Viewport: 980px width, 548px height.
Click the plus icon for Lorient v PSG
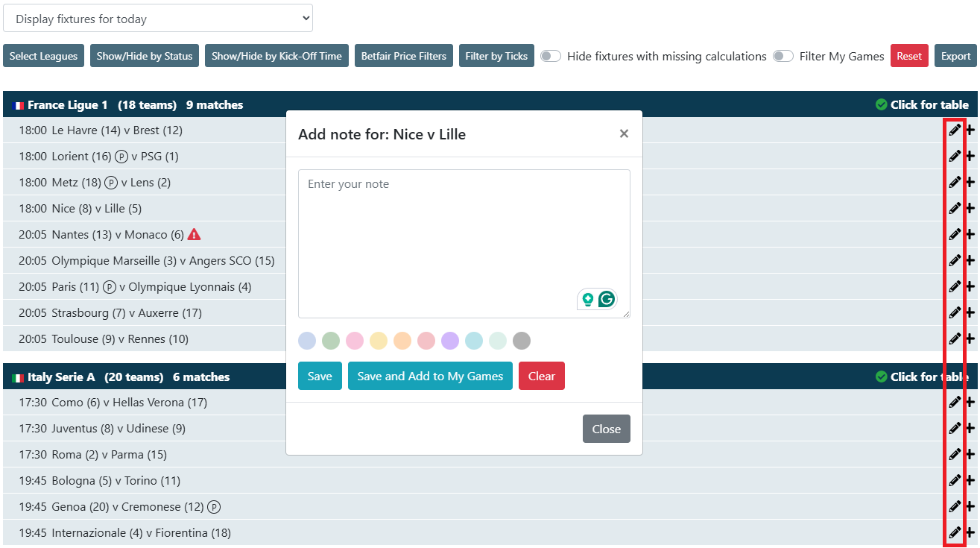970,157
